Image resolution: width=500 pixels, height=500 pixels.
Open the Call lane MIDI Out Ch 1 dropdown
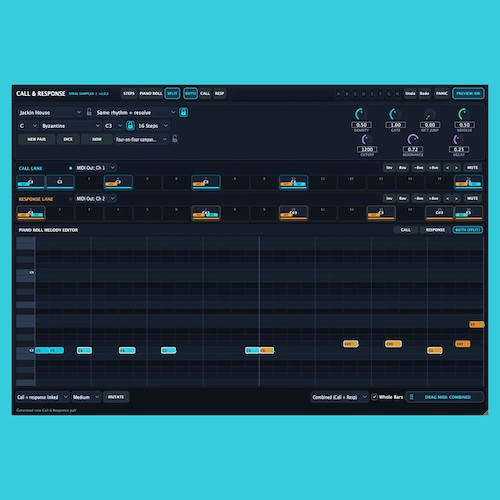[x=95, y=168]
